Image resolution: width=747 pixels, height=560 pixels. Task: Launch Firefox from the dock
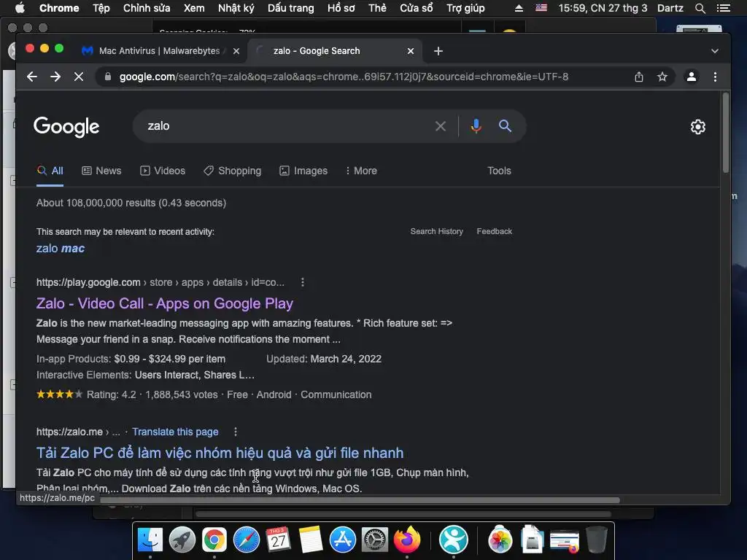click(x=407, y=540)
